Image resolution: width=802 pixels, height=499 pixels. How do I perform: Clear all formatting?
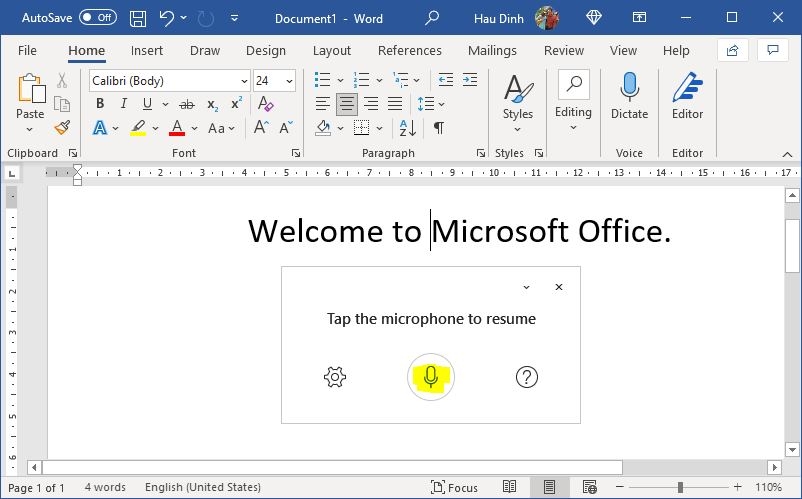(x=265, y=104)
